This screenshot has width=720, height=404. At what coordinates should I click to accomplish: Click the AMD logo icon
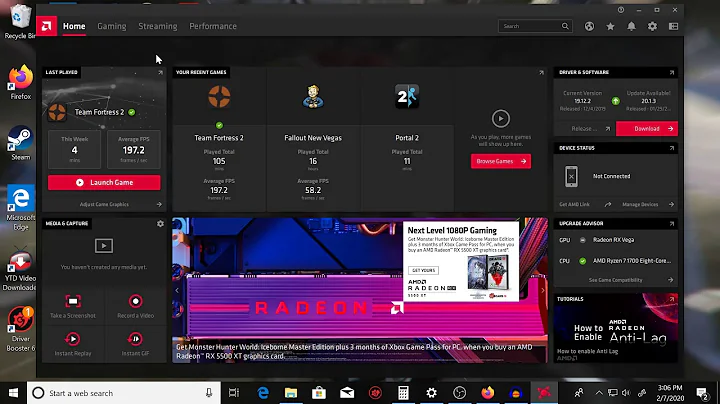(x=46, y=26)
